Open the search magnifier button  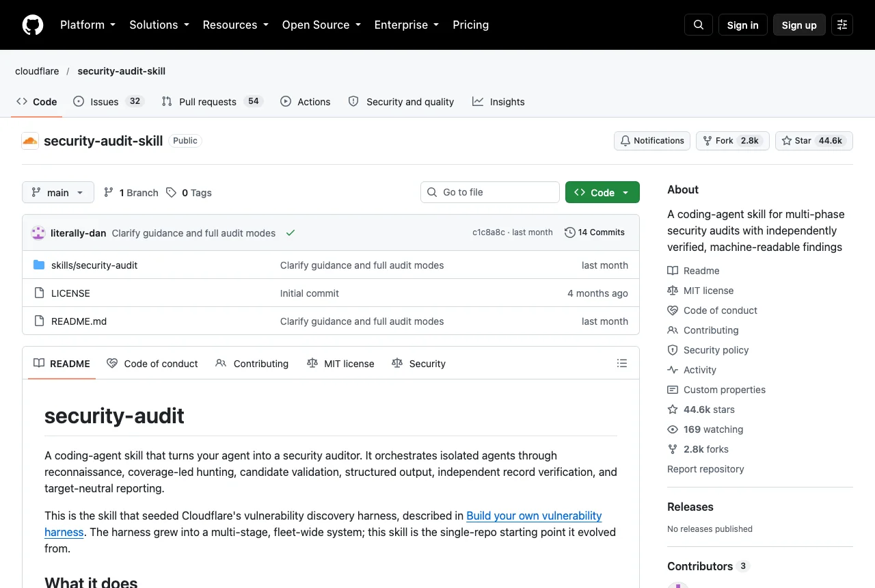point(699,25)
